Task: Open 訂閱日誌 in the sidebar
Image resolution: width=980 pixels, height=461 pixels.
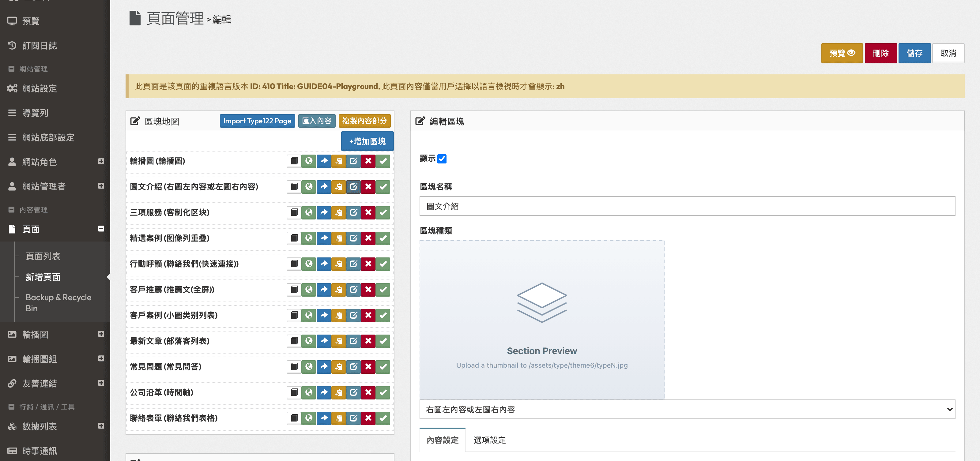Action: click(x=40, y=46)
